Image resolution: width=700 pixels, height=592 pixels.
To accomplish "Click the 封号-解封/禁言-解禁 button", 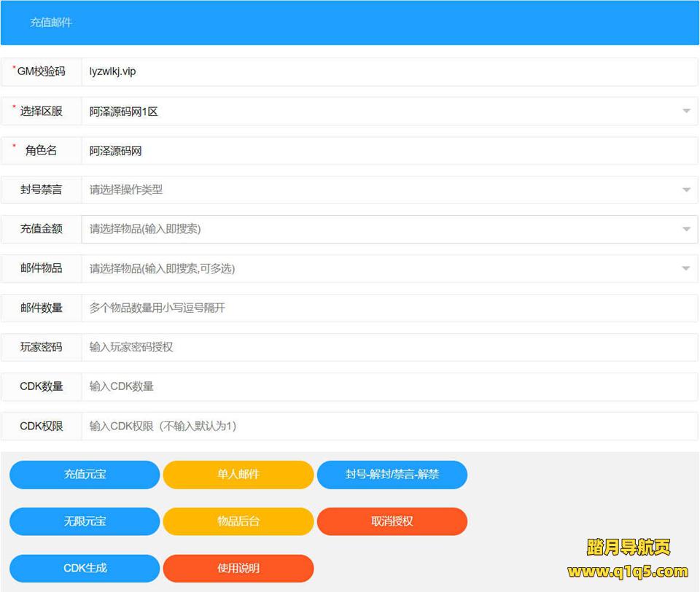I will (392, 475).
